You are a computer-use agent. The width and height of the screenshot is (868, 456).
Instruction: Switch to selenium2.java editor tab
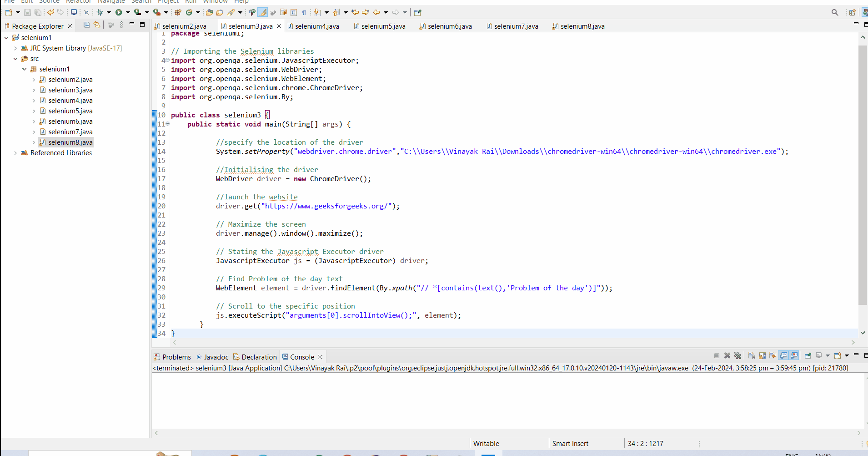(184, 26)
